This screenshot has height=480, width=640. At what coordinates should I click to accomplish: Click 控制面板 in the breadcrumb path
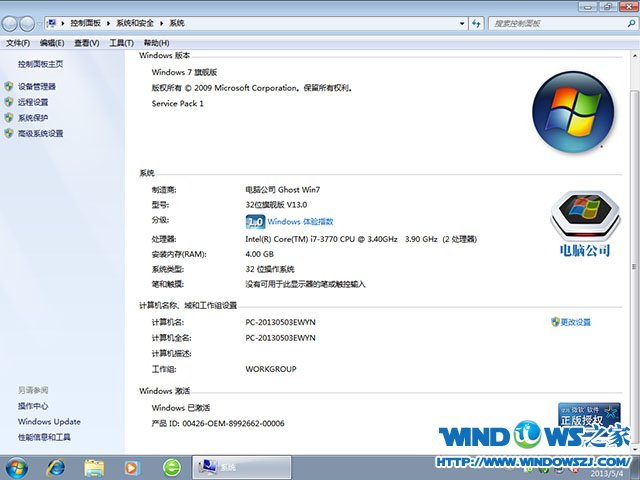click(85, 23)
